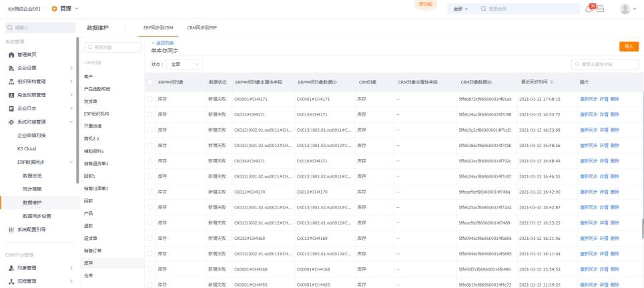Image resolution: width=644 pixels, height=288 pixels.
Task: Click the 系统配置引导 sliders icon
Action: [x=11, y=230]
